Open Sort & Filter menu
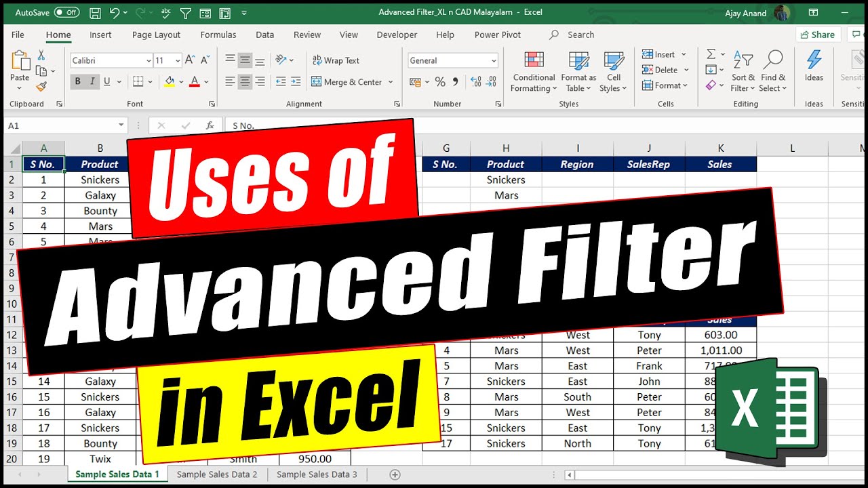The height and width of the screenshot is (488, 868). (x=743, y=72)
